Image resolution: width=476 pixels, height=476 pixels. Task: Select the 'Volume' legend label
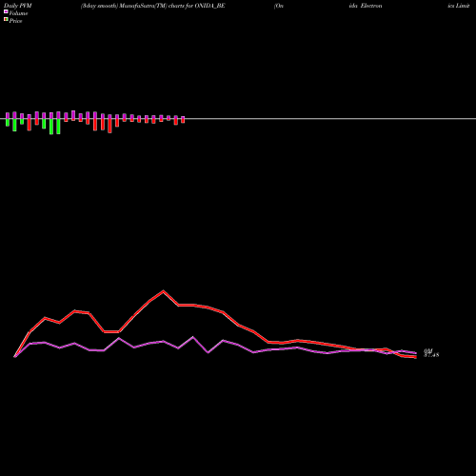(18, 13)
